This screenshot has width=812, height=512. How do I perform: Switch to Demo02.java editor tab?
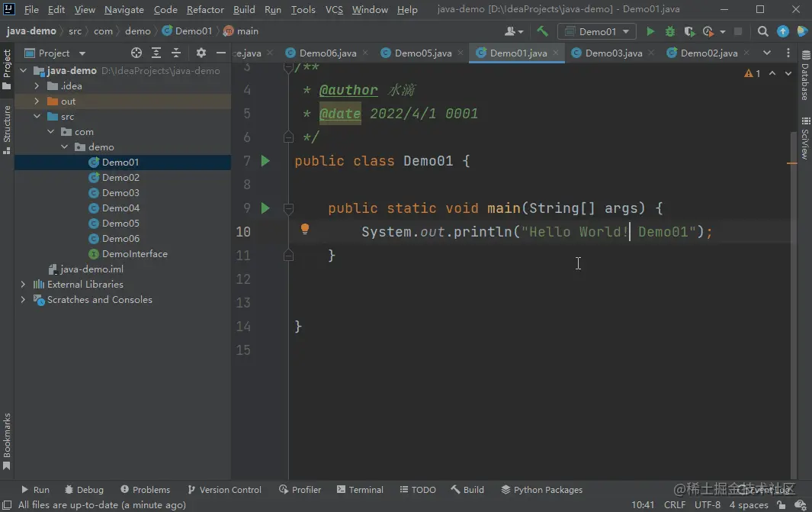(x=708, y=53)
